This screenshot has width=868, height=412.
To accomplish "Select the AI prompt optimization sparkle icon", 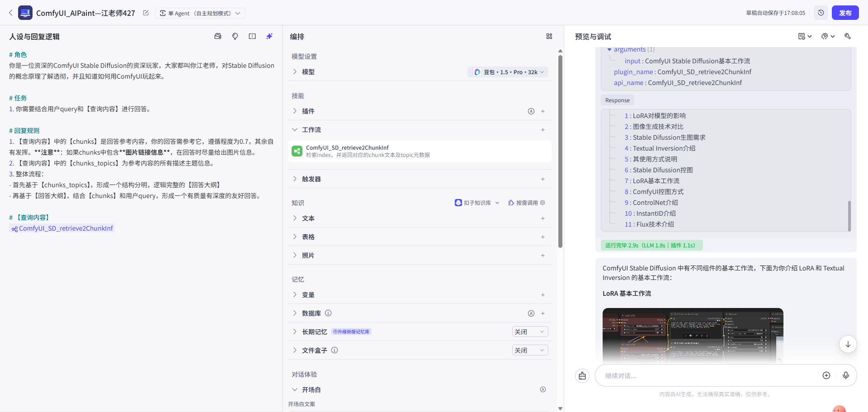I will coord(269,36).
